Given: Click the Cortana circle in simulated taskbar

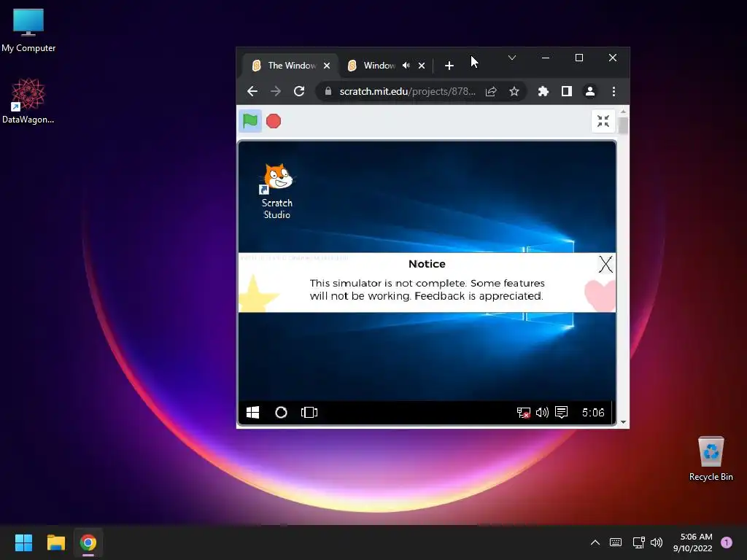Looking at the screenshot, I should tap(281, 413).
